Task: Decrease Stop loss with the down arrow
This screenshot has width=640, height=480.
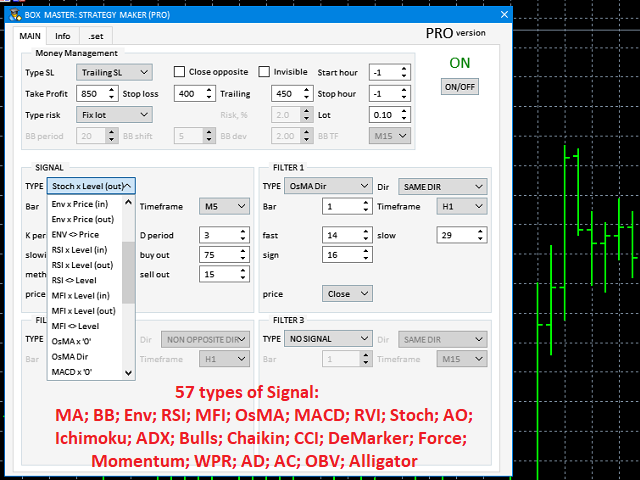Action: tap(209, 98)
